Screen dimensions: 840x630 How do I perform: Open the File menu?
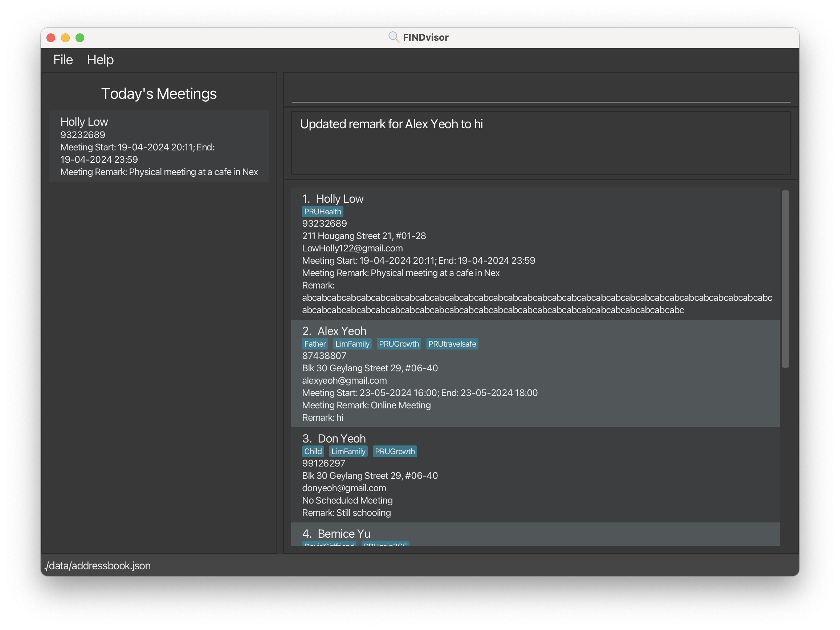[63, 60]
